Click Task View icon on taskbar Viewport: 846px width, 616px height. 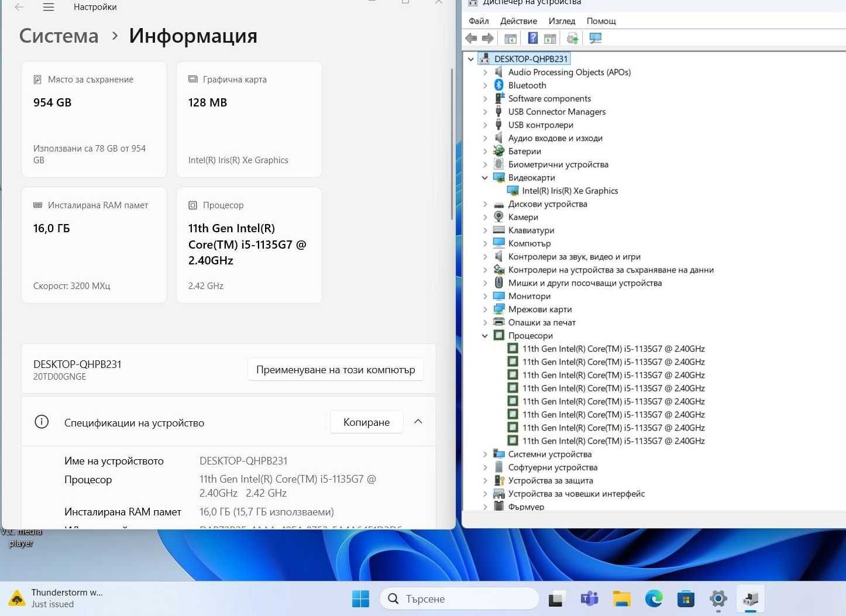[x=556, y=598]
